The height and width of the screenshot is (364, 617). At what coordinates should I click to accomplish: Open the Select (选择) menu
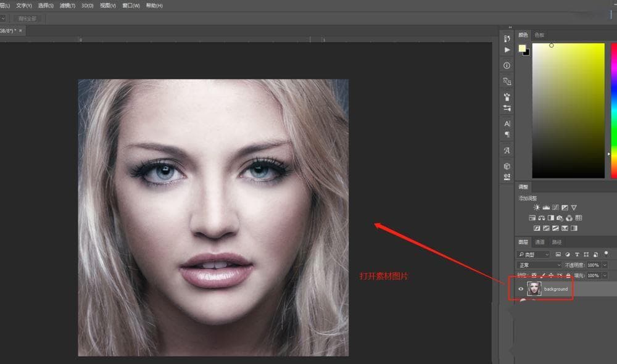[x=46, y=6]
